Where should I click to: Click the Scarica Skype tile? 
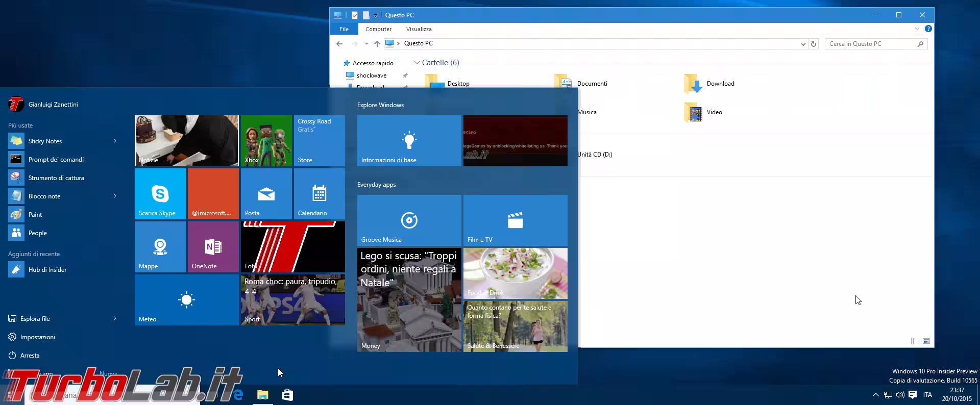click(160, 194)
